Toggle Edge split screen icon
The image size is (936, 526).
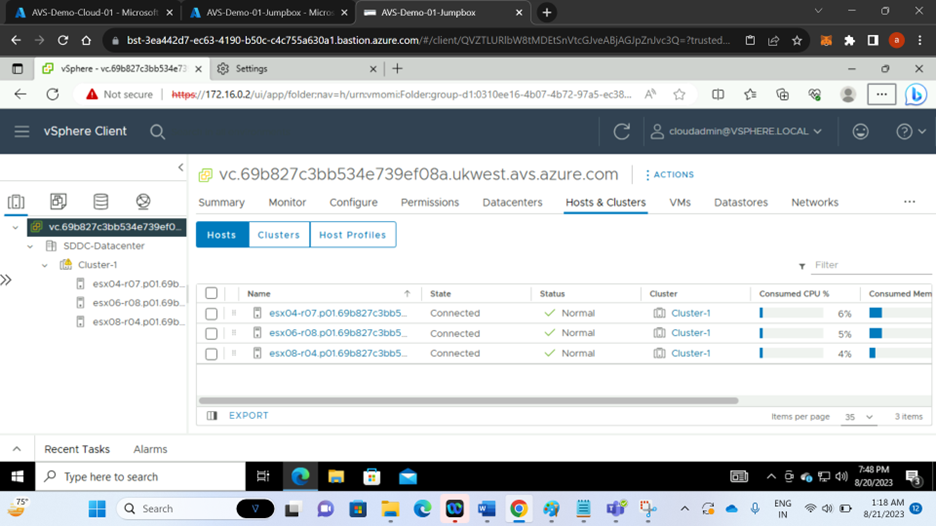(x=718, y=94)
